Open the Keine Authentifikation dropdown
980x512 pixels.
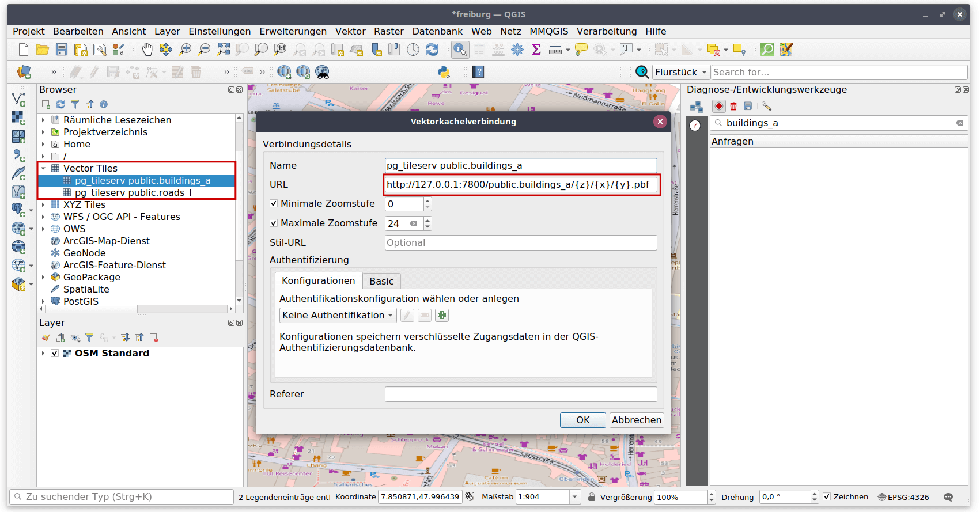pos(338,315)
